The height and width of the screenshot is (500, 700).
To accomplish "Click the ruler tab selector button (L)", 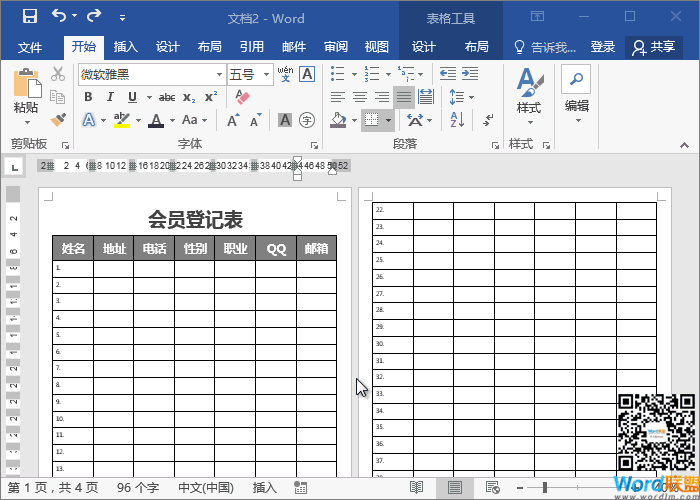I will point(15,167).
